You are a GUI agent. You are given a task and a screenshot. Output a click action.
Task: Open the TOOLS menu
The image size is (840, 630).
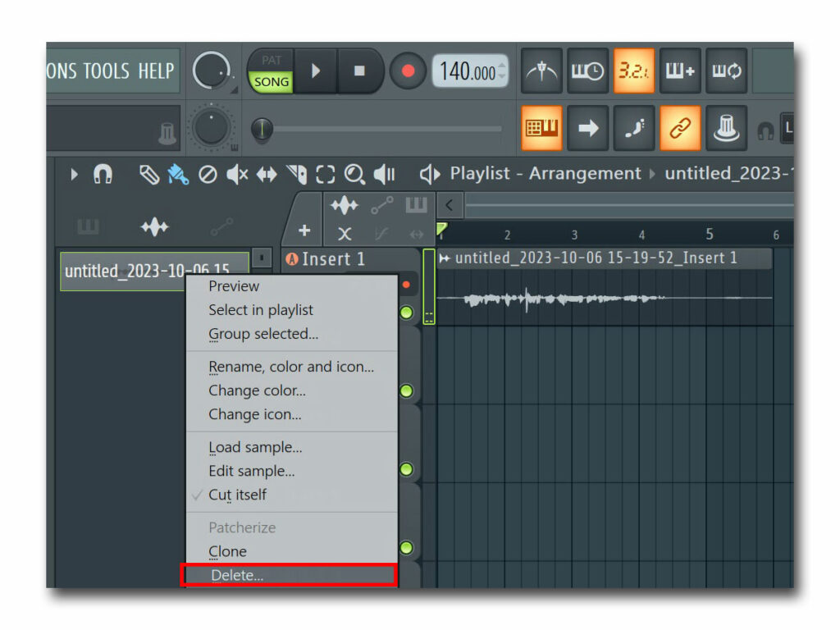pyautogui.click(x=106, y=71)
